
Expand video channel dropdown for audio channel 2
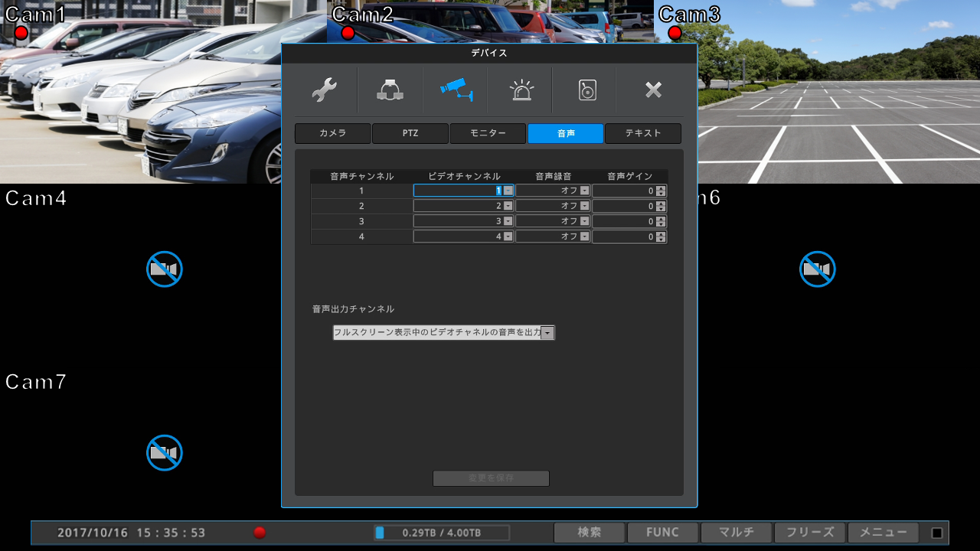tap(508, 206)
